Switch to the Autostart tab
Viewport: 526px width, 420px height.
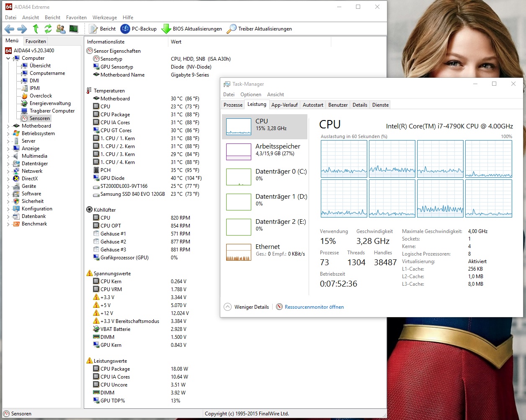[x=313, y=105]
